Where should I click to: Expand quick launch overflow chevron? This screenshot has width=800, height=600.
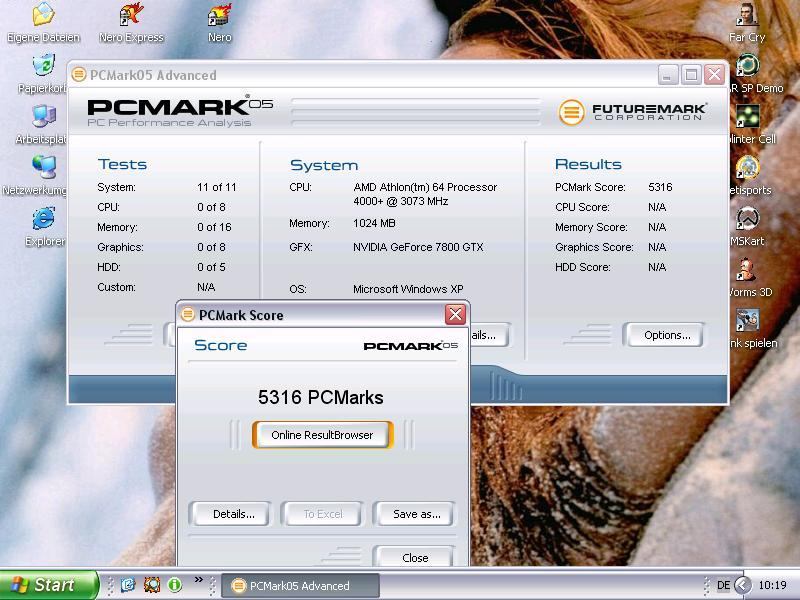[198, 580]
